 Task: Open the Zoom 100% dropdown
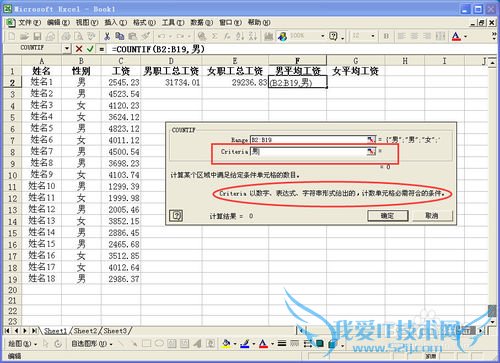[323, 36]
